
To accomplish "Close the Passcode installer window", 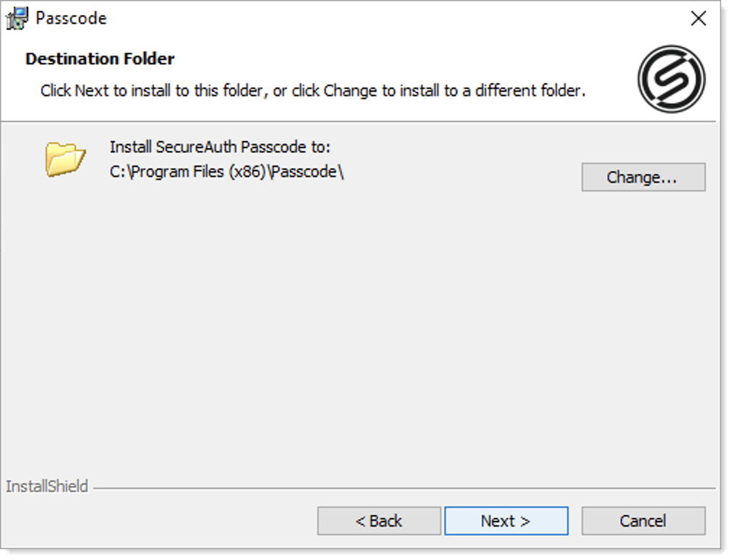I will [698, 19].
